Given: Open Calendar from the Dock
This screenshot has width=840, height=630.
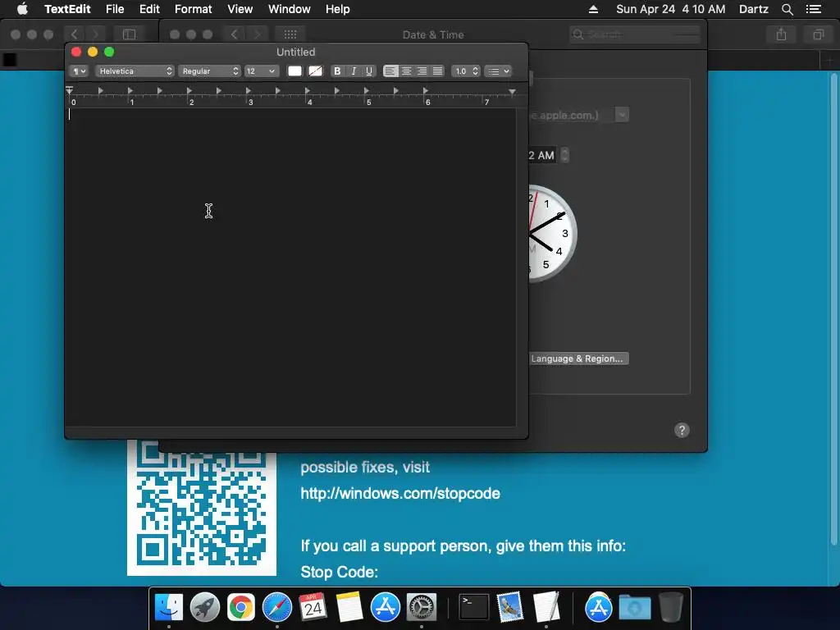Looking at the screenshot, I should pos(313,608).
